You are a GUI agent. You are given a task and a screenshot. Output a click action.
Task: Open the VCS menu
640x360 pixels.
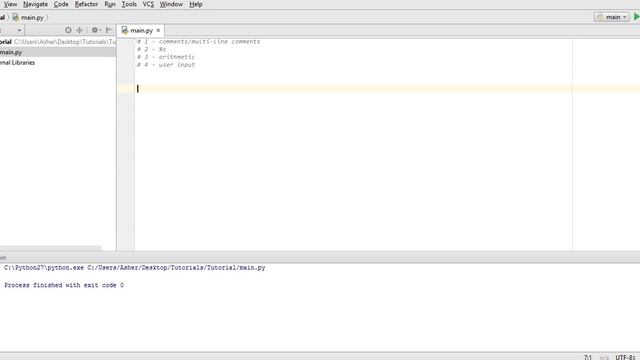(148, 4)
